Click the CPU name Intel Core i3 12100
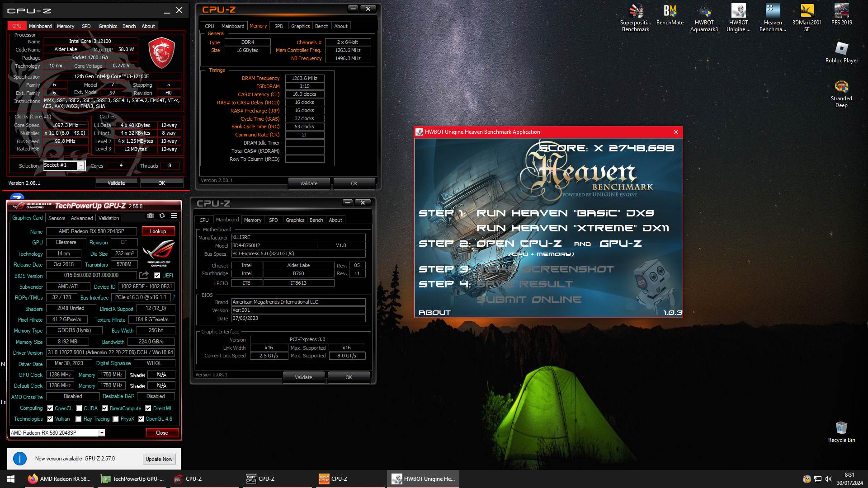Image resolution: width=868 pixels, height=488 pixels. tap(90, 41)
